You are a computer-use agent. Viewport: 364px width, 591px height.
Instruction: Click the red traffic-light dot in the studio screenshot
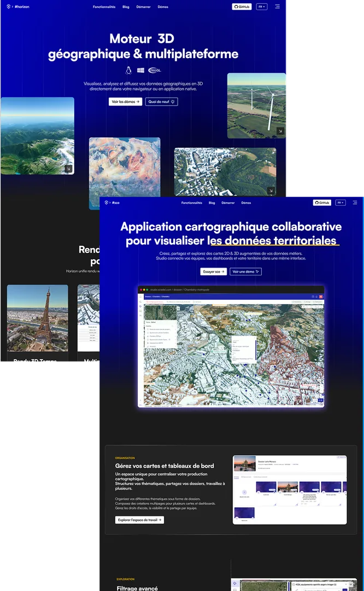pos(141,290)
